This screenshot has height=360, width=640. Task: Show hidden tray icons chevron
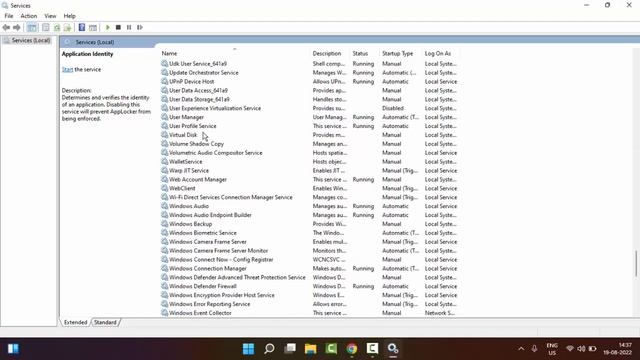(x=521, y=349)
